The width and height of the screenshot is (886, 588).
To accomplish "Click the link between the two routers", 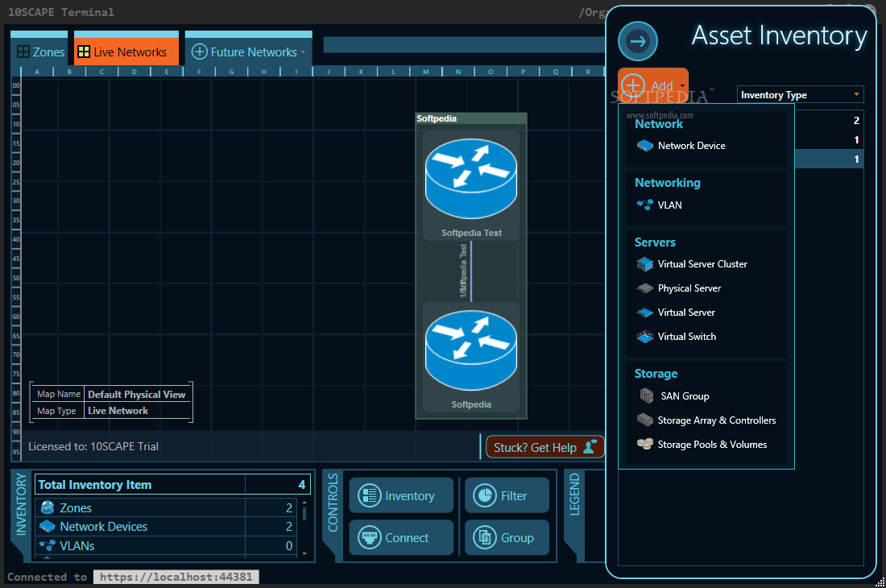I will [x=470, y=271].
